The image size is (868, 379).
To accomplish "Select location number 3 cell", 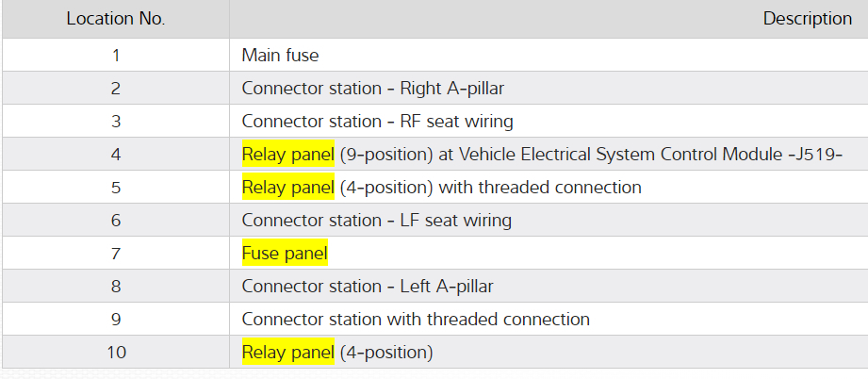I will tap(116, 122).
